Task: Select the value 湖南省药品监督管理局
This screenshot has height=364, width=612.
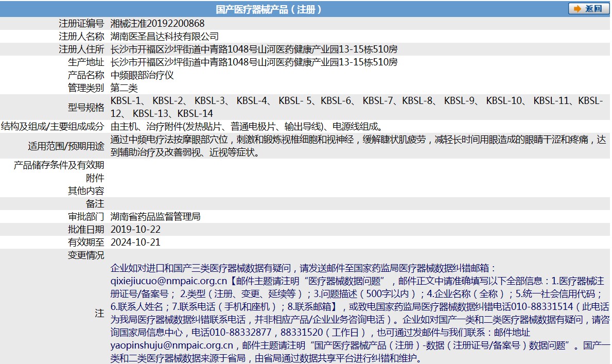Action: [x=155, y=217]
